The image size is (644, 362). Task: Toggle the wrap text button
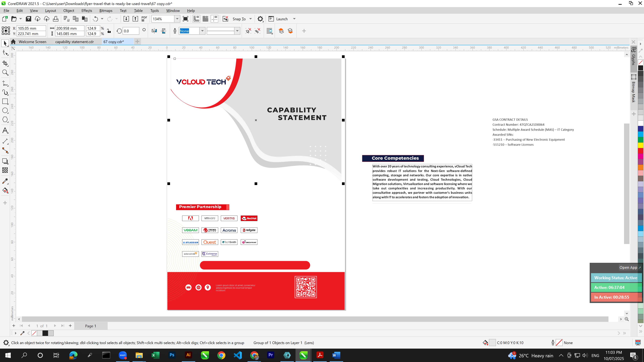click(x=270, y=31)
